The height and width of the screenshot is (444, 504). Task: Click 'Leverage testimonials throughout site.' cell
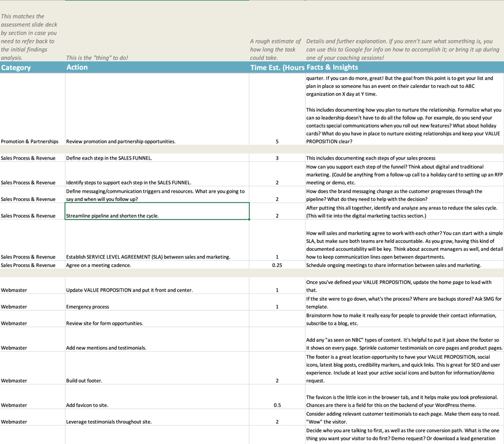coord(157,417)
